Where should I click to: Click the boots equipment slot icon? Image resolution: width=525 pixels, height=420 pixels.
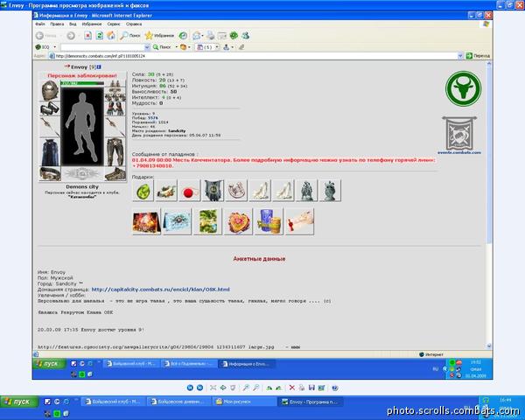[115, 174]
